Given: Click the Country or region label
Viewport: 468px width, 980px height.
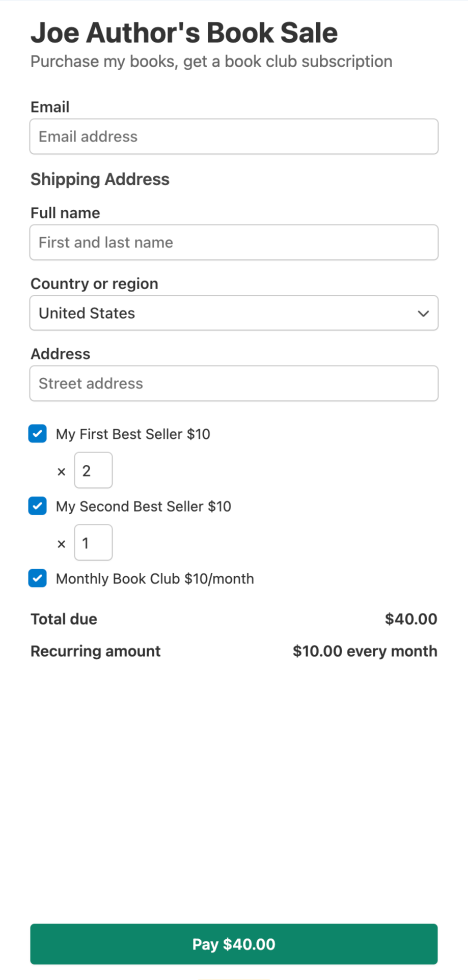Looking at the screenshot, I should 94,284.
